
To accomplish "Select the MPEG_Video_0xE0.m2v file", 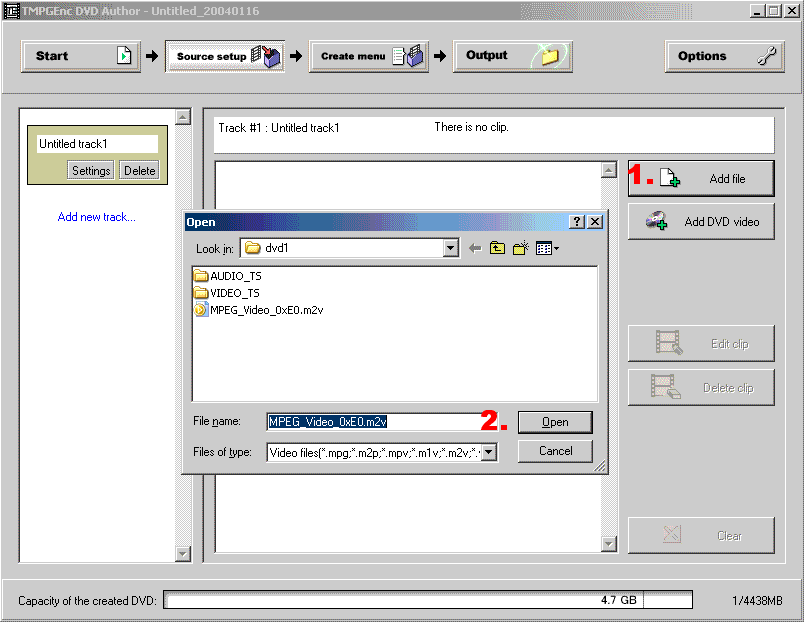I will tap(259, 310).
